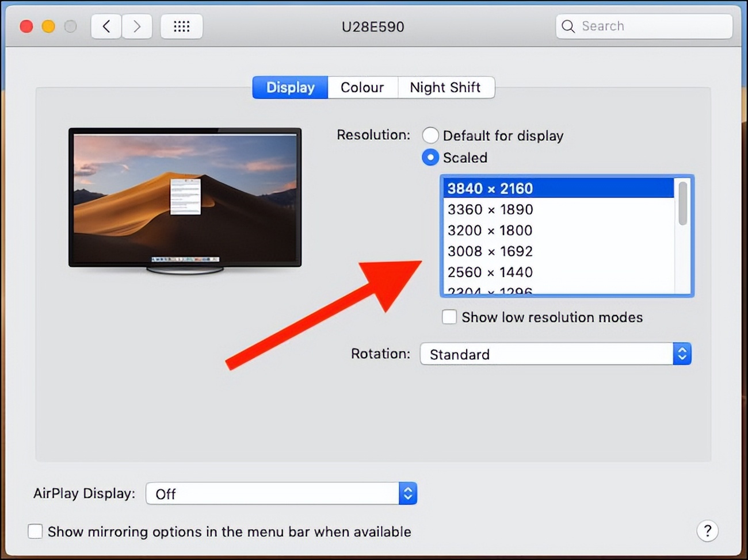Image resolution: width=748 pixels, height=560 pixels.
Task: Select the 2560 x 1440 resolution
Action: click(x=490, y=272)
